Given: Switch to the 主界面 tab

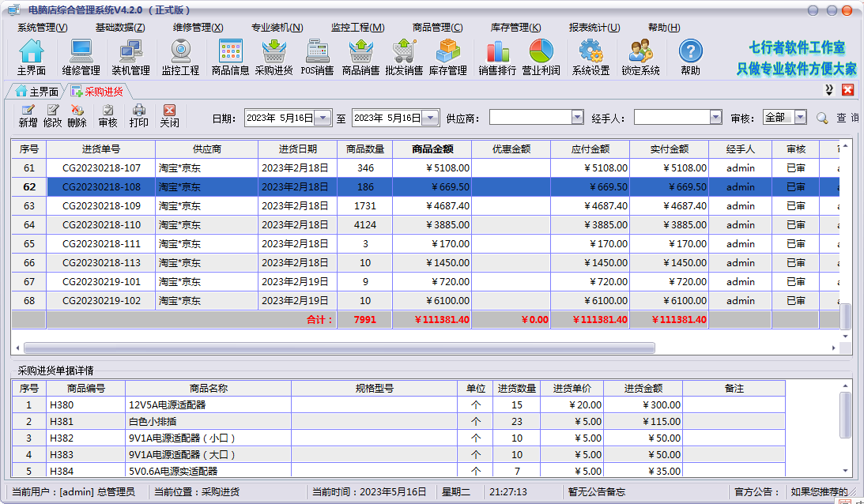Looking at the screenshot, I should click(36, 92).
